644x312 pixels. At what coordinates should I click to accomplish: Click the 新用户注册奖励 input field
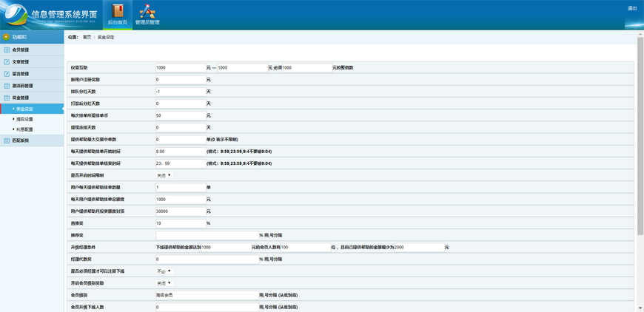pyautogui.click(x=181, y=80)
